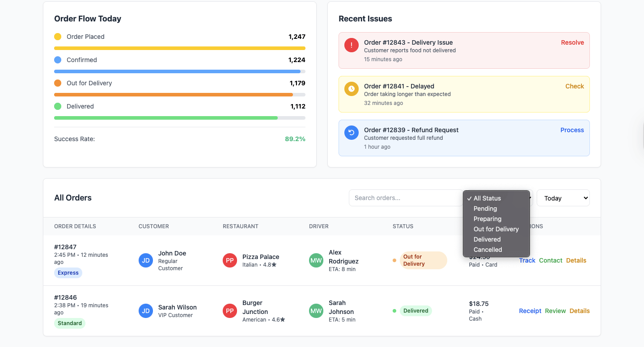Screen dimensions: 644x347
Task: Click John Doe's JD avatar
Action: 146,260
